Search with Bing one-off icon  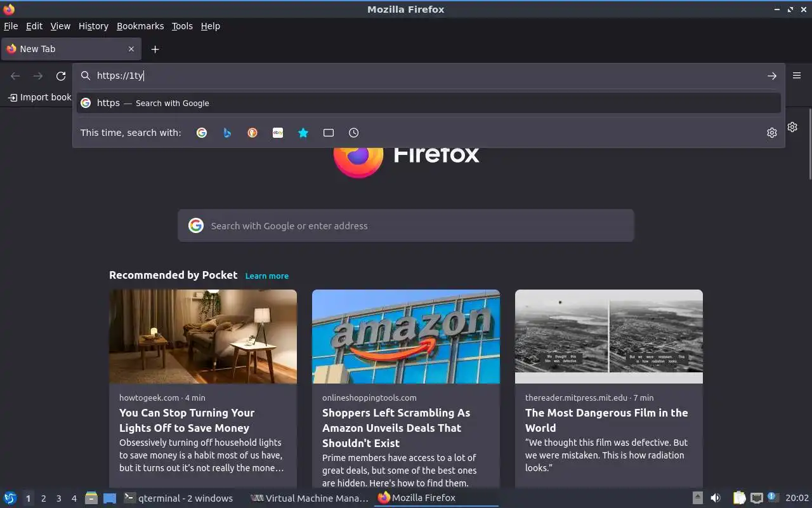[227, 133]
